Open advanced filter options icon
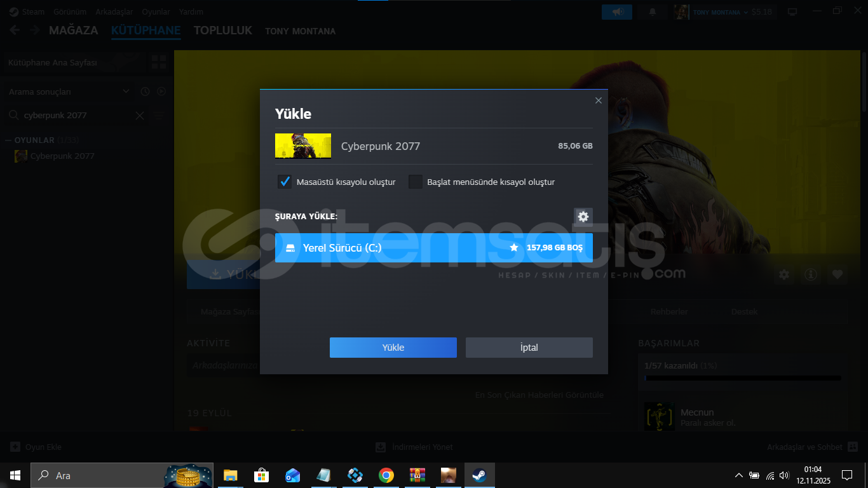This screenshot has height=488, width=868. tap(159, 116)
